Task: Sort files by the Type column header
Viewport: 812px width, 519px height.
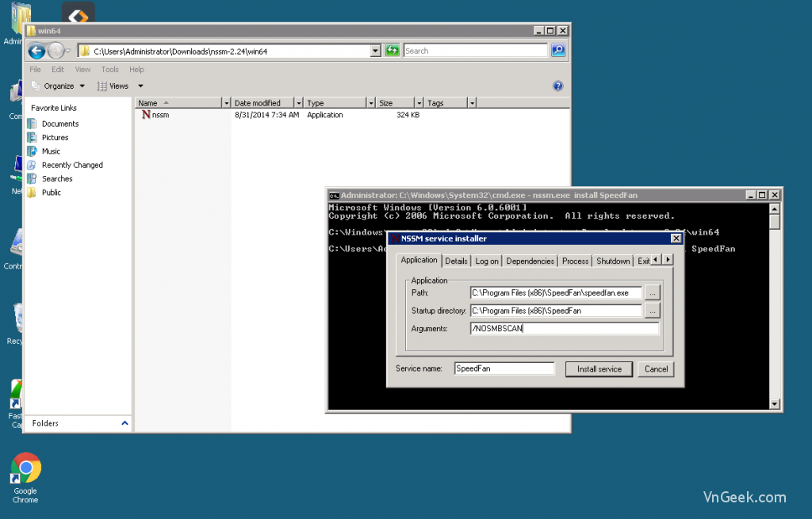Action: tap(335, 103)
